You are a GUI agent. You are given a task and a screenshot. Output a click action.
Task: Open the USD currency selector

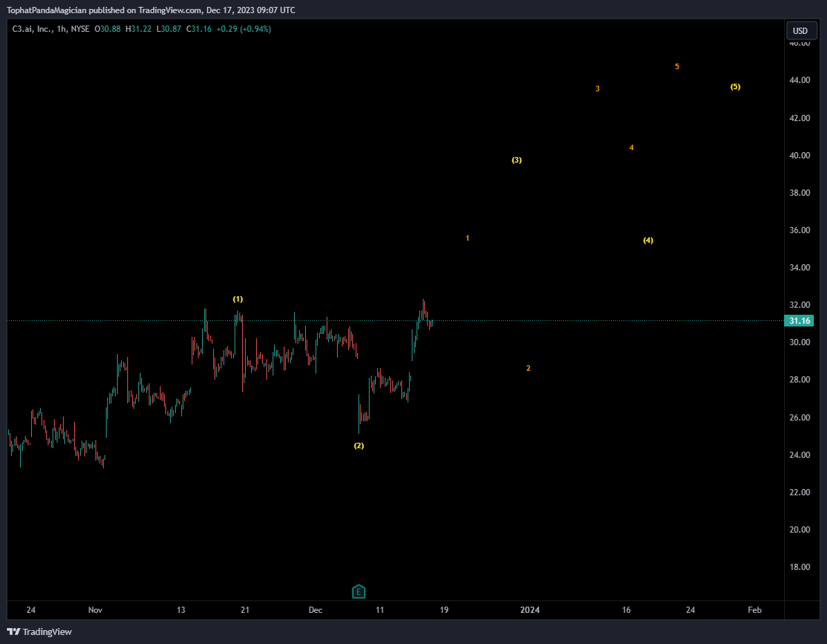[800, 30]
